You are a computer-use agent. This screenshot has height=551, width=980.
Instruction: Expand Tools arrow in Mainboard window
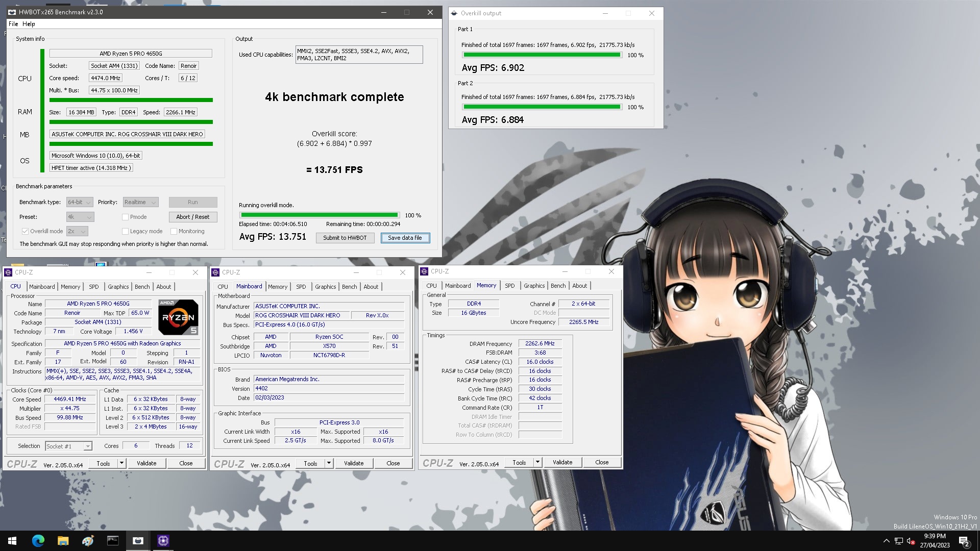tap(329, 463)
